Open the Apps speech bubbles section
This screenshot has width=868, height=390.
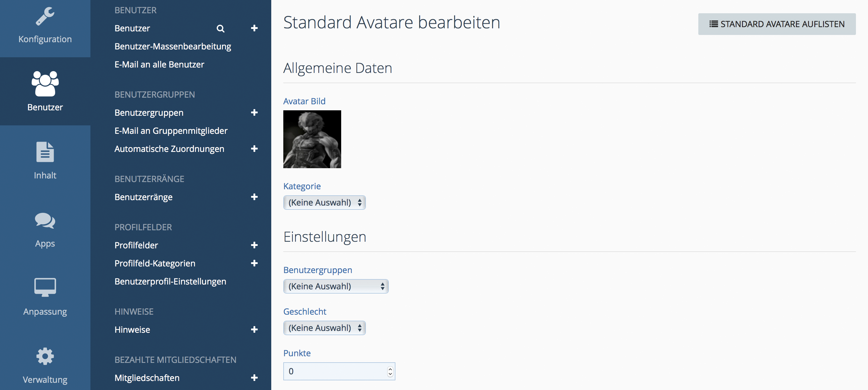coord(45,229)
